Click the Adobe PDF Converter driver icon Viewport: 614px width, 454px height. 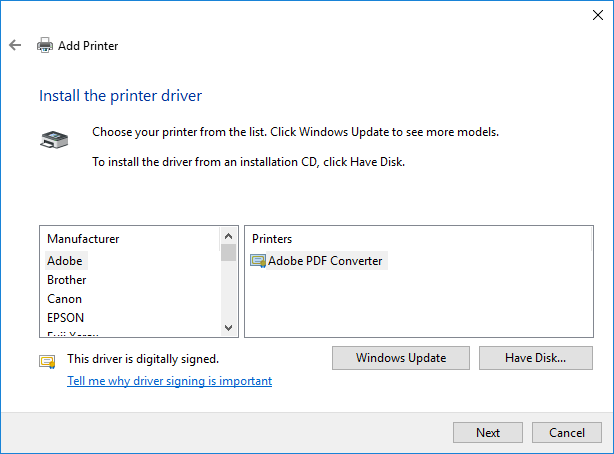tap(259, 261)
